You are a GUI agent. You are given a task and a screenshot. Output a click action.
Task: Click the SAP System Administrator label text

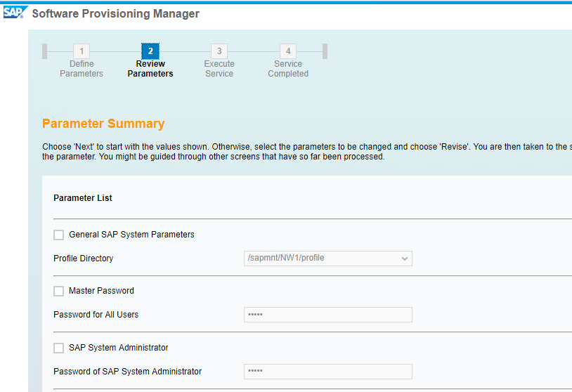click(x=119, y=348)
